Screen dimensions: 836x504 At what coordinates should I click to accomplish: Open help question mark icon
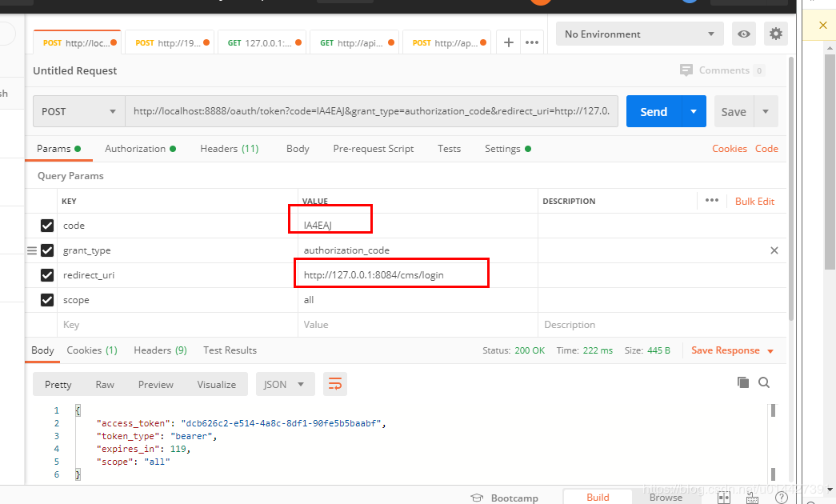coord(781,498)
